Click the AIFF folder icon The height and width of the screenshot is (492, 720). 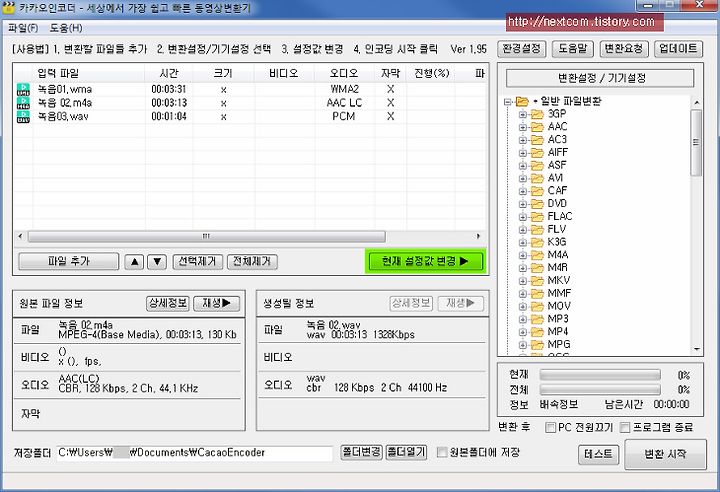coord(537,153)
